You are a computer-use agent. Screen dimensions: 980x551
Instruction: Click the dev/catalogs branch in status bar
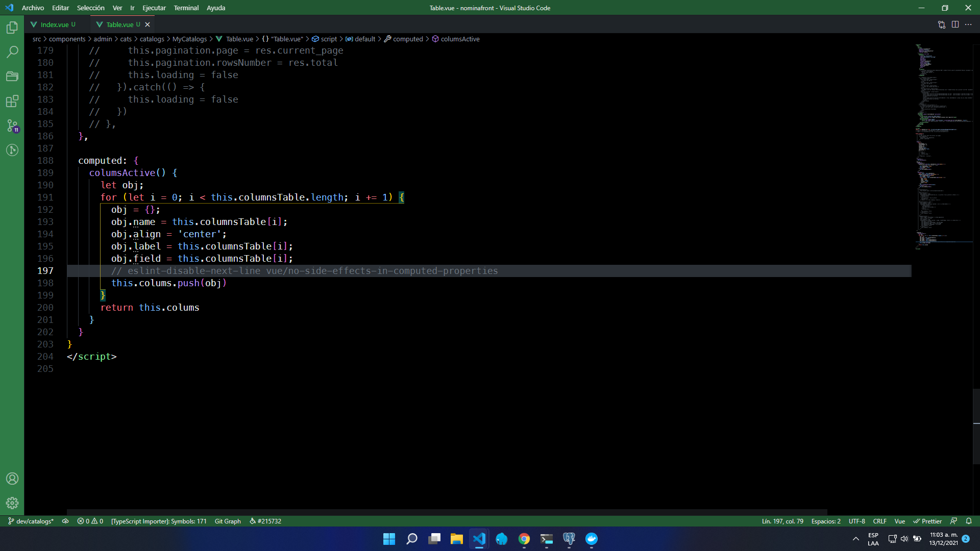(31, 521)
